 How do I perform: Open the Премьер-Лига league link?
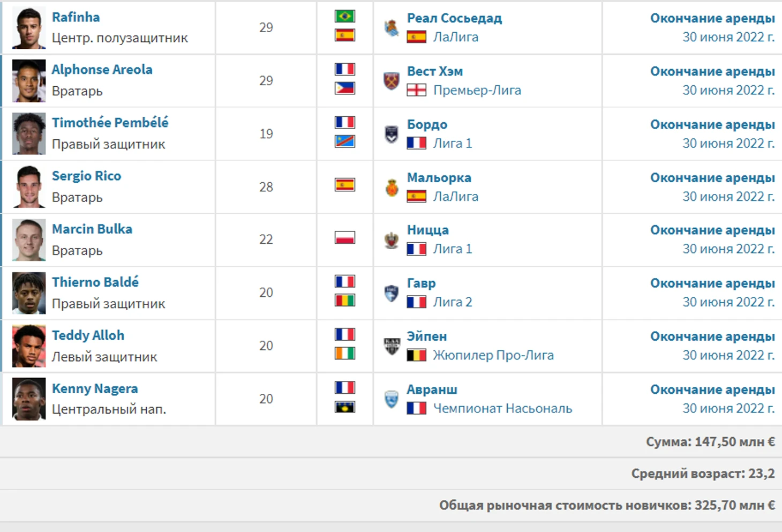pyautogui.click(x=477, y=90)
